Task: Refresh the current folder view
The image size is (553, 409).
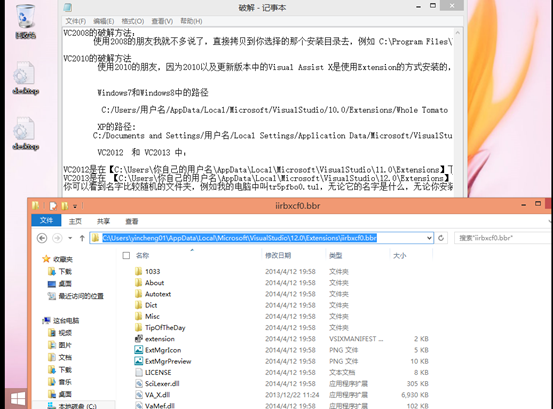Action: pyautogui.click(x=441, y=238)
